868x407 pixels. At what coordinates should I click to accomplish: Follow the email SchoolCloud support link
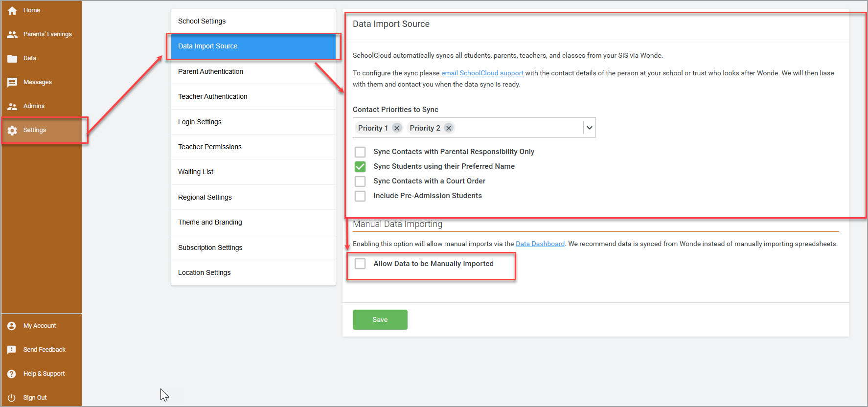(482, 73)
